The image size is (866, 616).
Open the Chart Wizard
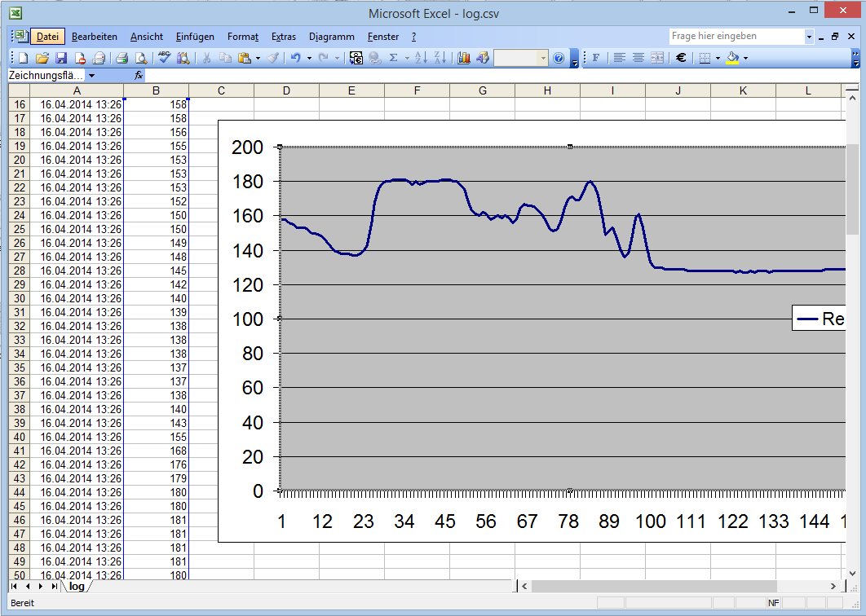click(464, 58)
